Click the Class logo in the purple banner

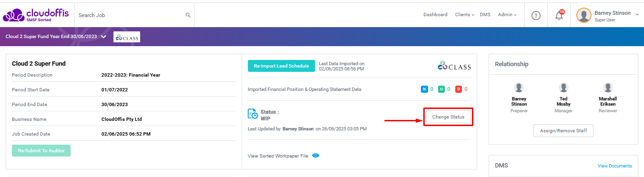(127, 37)
